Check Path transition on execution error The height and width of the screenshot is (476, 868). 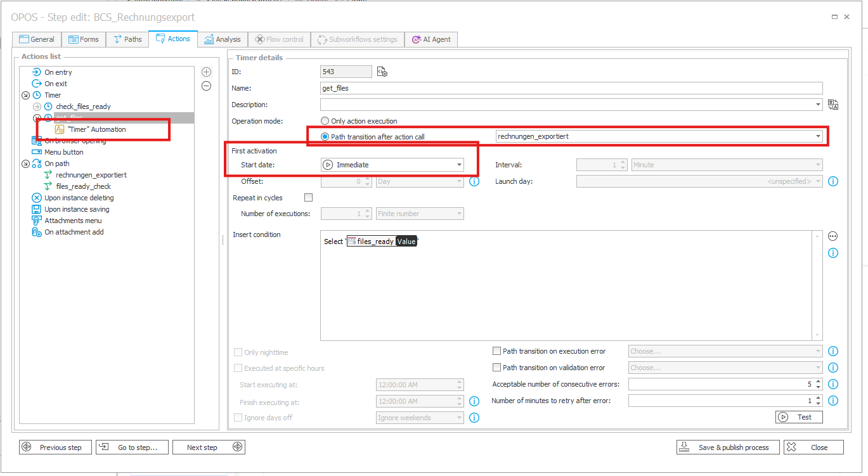pos(497,351)
